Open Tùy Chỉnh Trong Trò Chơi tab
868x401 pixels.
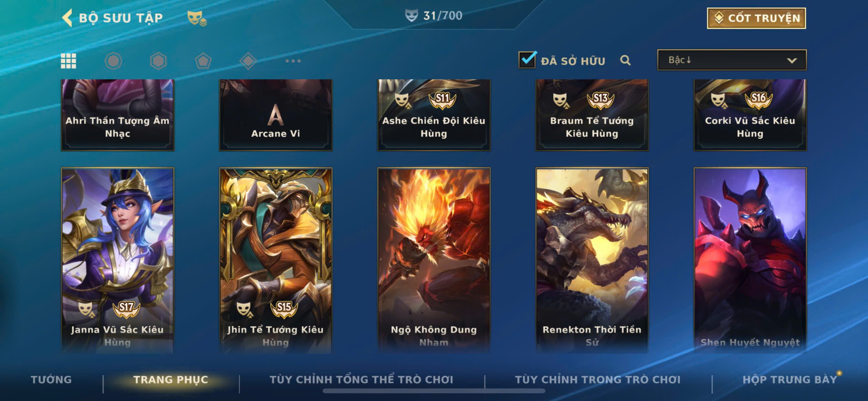[598, 379]
